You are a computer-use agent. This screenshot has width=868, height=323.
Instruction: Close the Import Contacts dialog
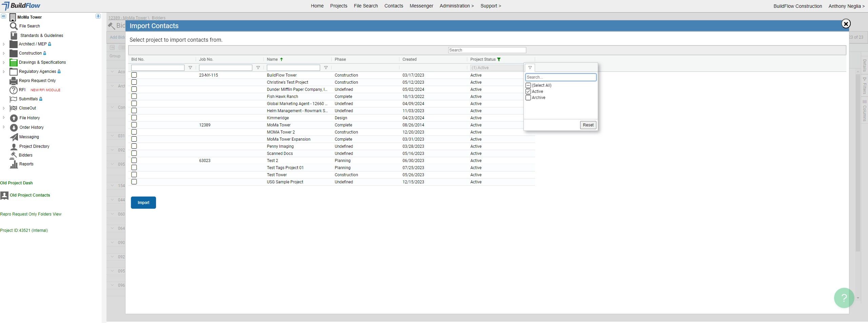pyautogui.click(x=846, y=24)
